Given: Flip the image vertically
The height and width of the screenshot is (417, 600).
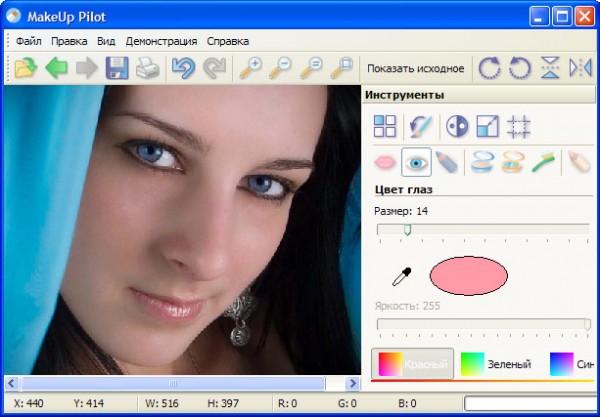Looking at the screenshot, I should (x=550, y=68).
